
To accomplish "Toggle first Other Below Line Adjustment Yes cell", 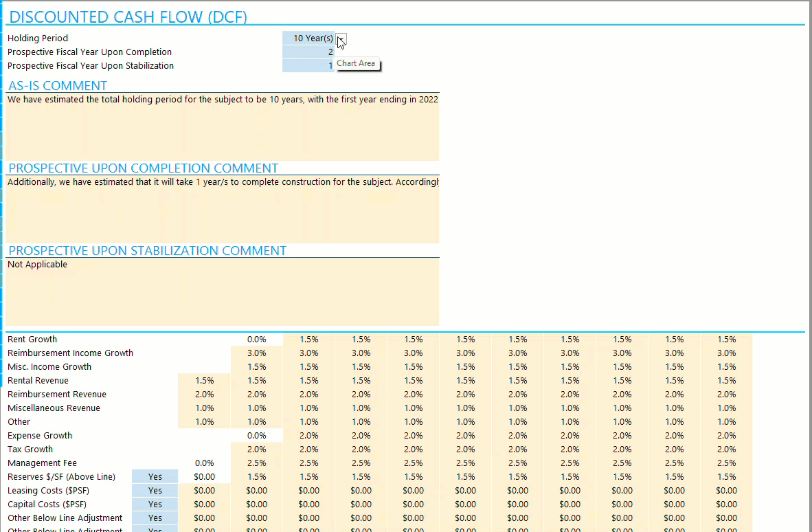I will click(155, 518).
